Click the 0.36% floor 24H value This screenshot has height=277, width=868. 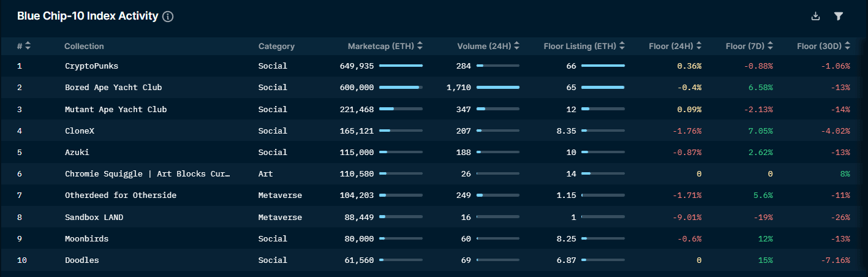689,66
